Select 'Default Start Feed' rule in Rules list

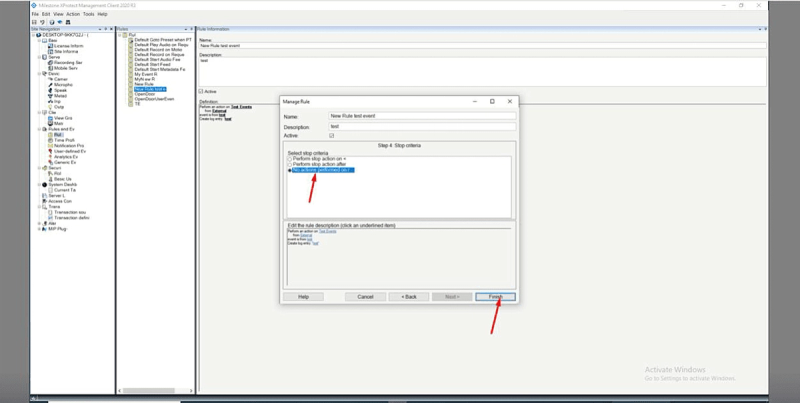[152, 64]
